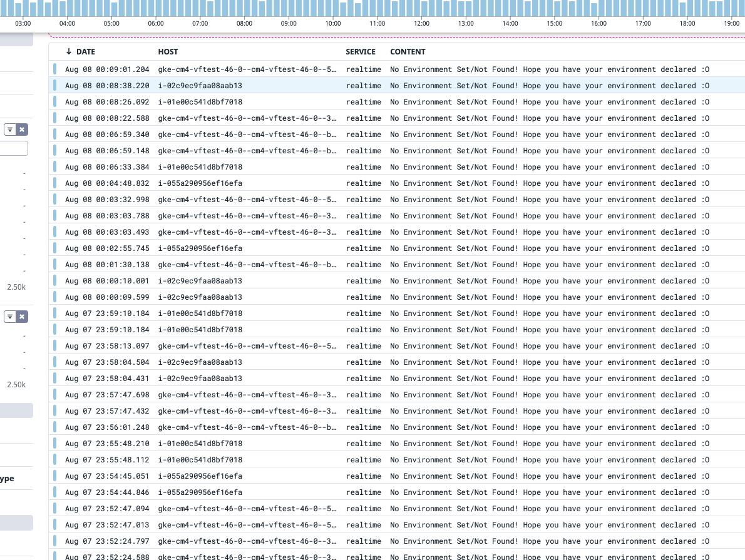Viewport: 745px width, 560px height.
Task: Click blue status marker of 00:08:38.220 log
Action: coord(55,86)
